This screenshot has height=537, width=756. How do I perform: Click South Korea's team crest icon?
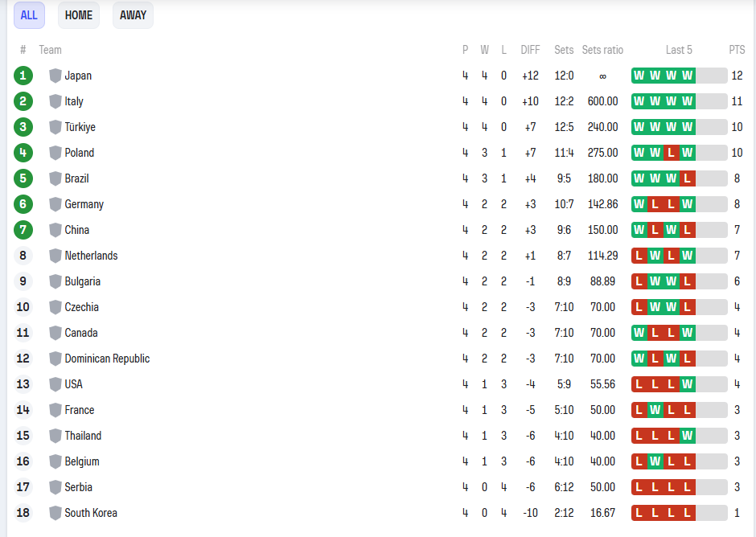tap(55, 513)
